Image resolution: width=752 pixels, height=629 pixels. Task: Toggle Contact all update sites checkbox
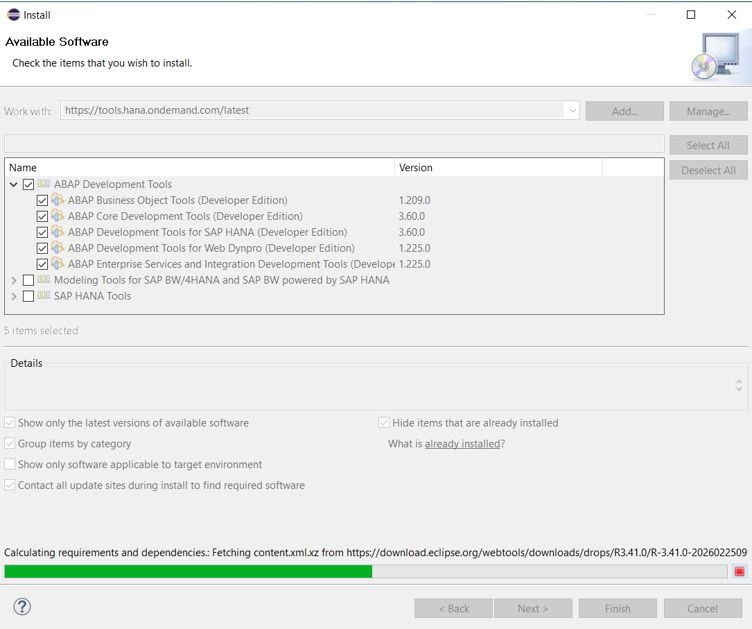tap(10, 485)
